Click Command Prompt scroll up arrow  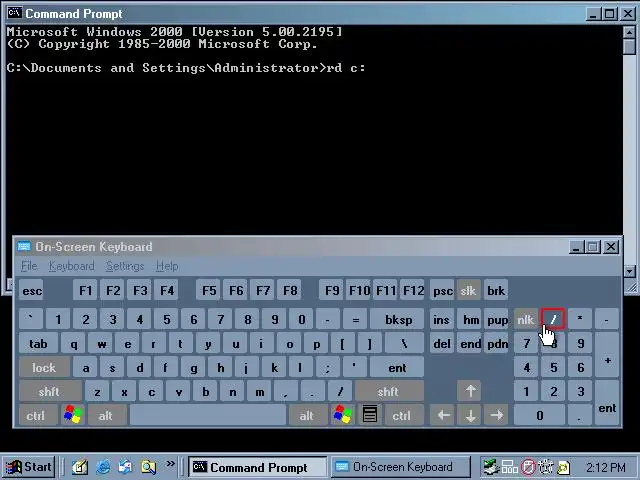point(629,32)
